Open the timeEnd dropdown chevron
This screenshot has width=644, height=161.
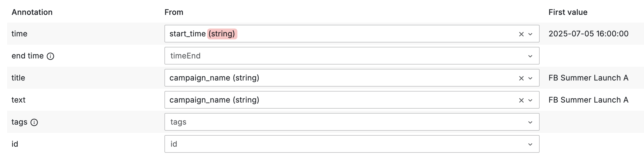point(530,56)
